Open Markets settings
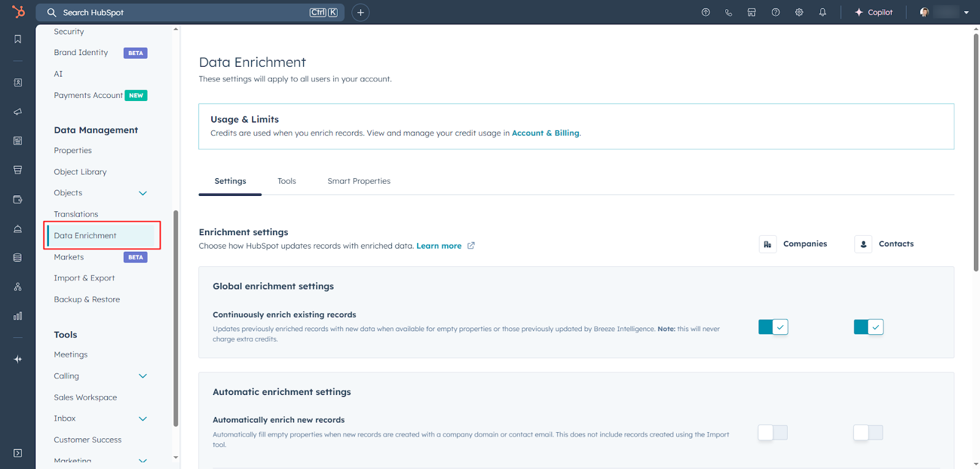 coord(69,257)
